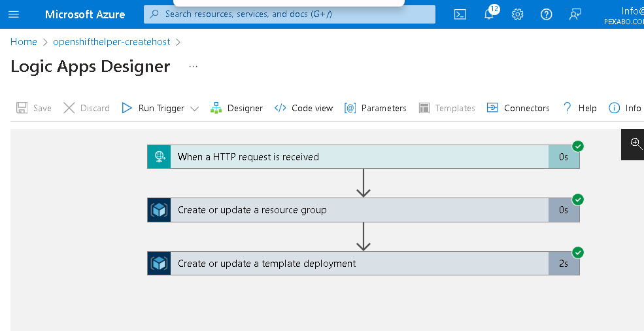Open Cloud Shell from the top bar

(x=460, y=14)
